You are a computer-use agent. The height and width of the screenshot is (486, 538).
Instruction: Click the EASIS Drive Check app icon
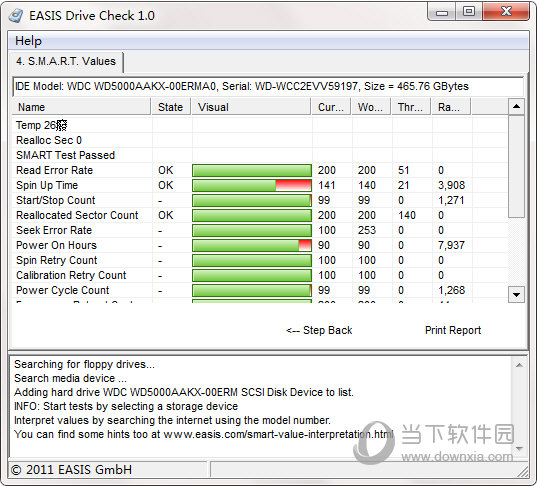tap(15, 15)
